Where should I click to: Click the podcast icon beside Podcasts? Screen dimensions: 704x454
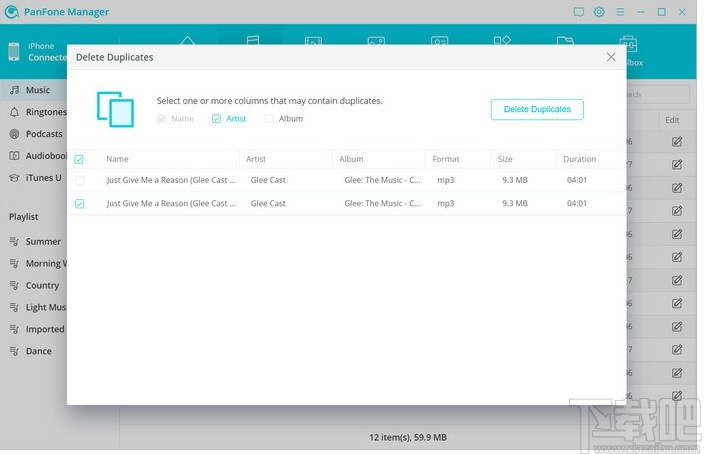click(14, 134)
